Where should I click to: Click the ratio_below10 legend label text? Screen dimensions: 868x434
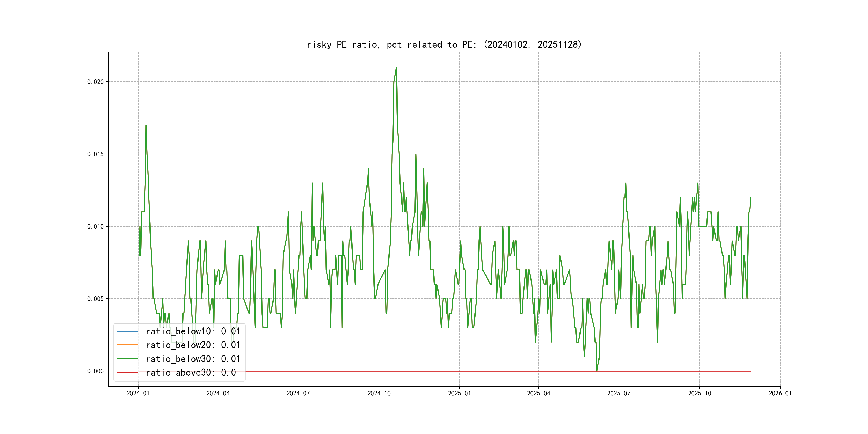(193, 331)
